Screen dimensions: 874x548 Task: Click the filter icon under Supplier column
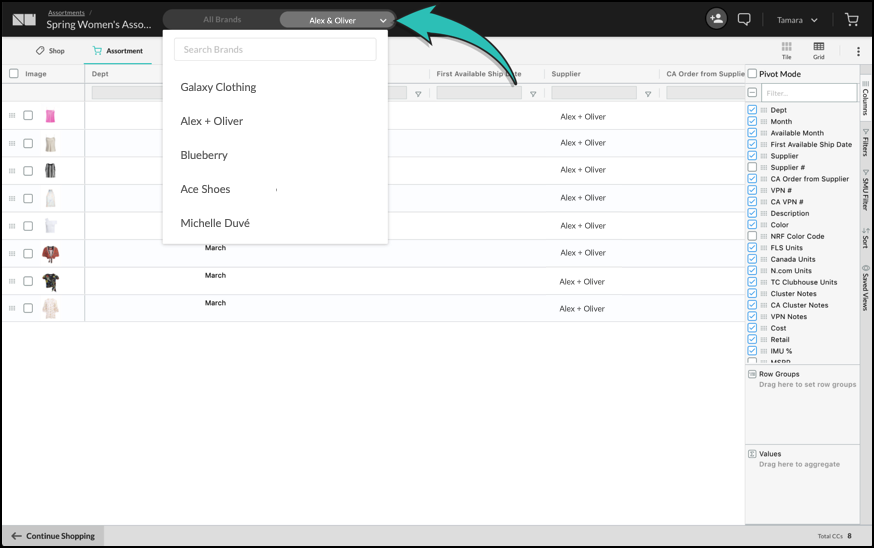point(648,94)
